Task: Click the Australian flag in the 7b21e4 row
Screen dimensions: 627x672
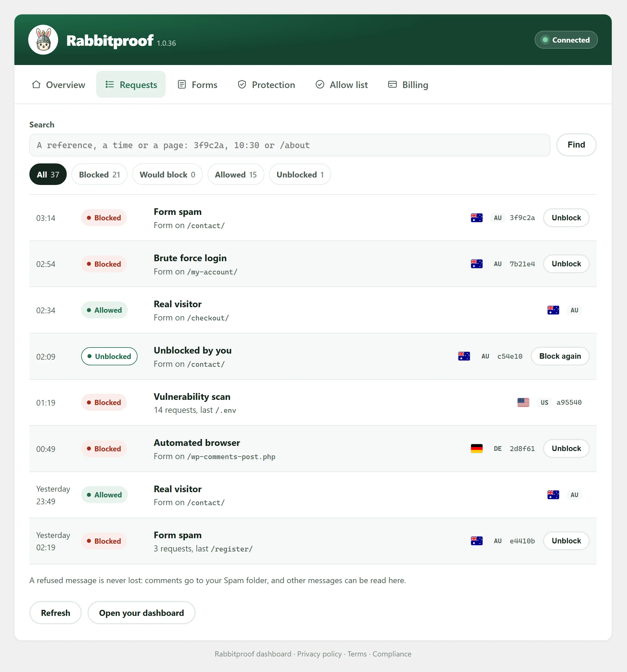Action: click(477, 264)
